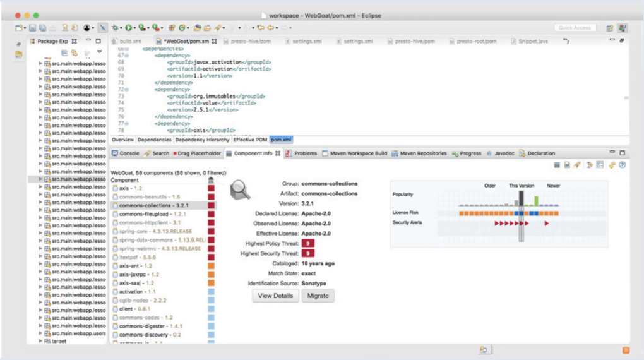Click the Debug bug icon
Screen dimensions: 644x360
click(116, 28)
